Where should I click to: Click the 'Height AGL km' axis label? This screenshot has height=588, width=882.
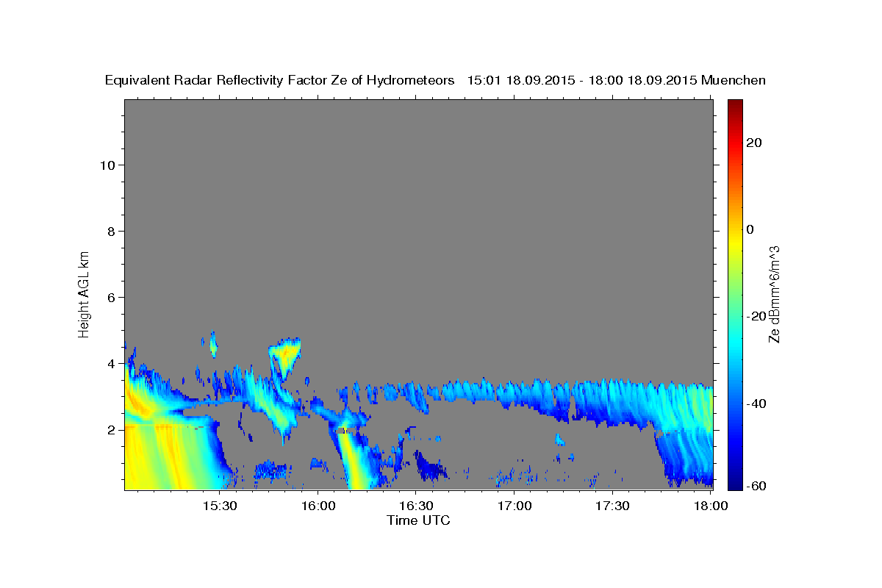pos(84,293)
